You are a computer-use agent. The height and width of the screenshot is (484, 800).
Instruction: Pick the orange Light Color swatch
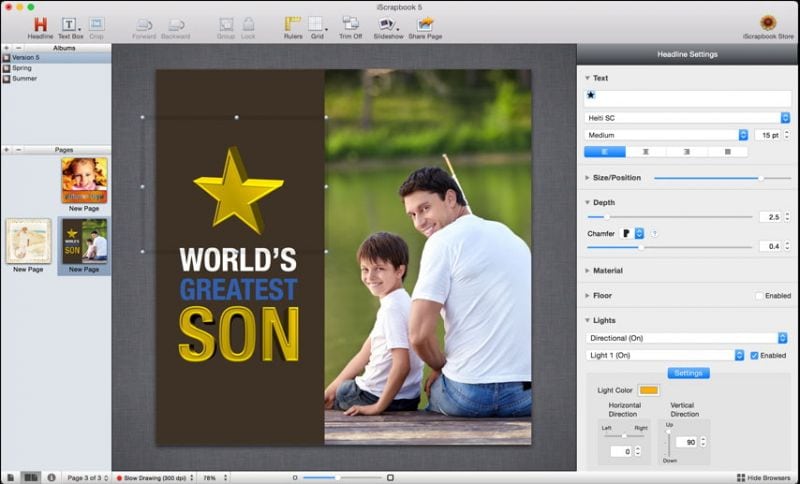coord(648,390)
